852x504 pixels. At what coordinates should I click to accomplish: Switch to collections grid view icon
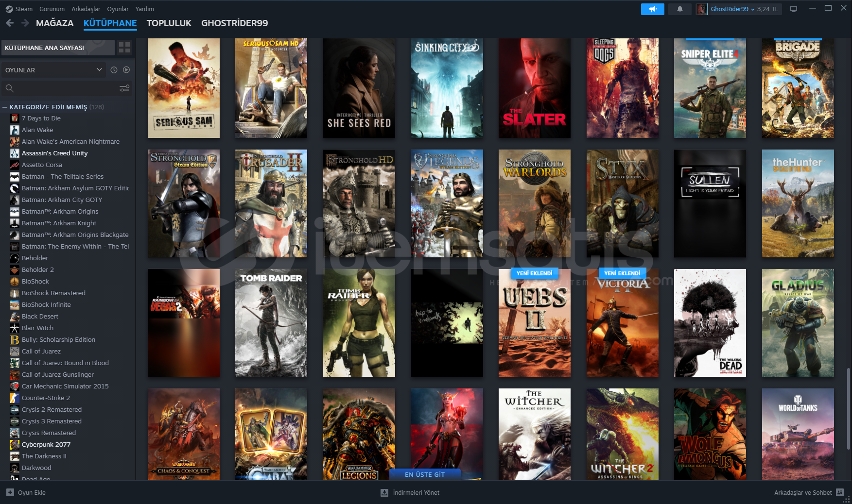coord(125,48)
